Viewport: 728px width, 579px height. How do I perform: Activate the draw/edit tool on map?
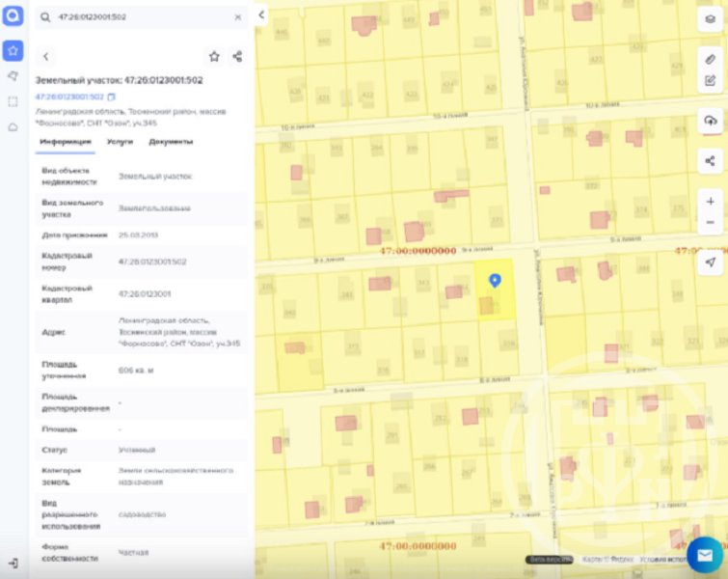coord(711,80)
